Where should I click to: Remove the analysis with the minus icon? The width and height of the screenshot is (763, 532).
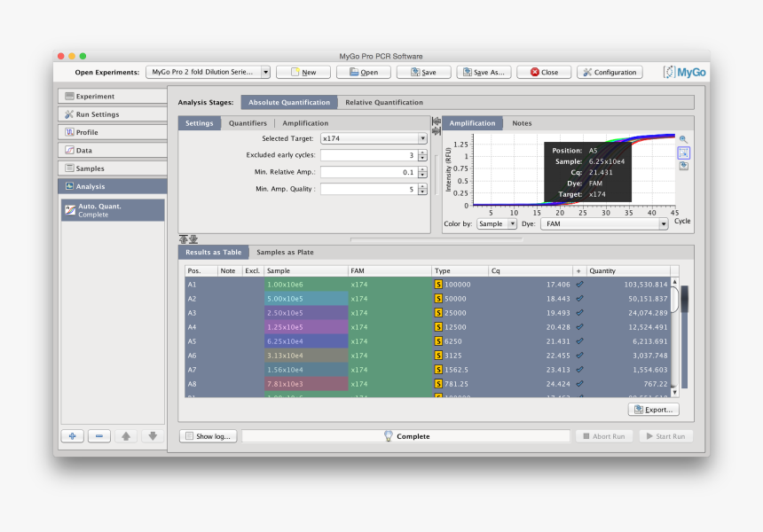tap(99, 436)
